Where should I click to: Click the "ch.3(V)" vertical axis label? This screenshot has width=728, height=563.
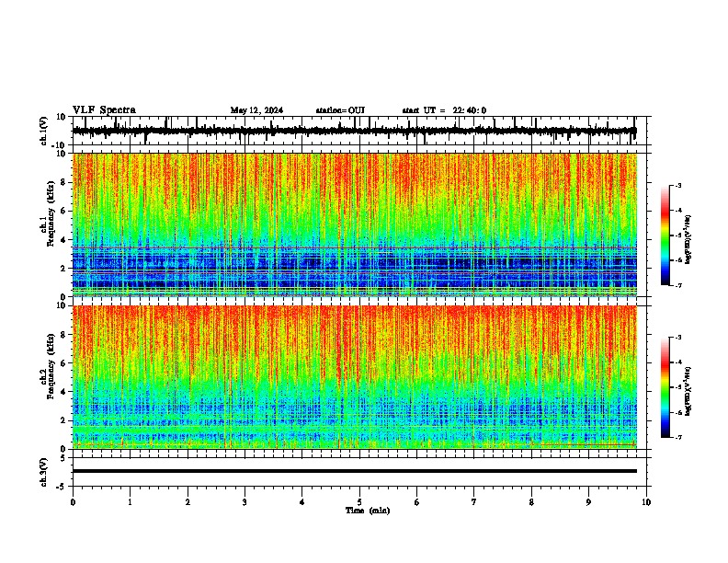point(44,472)
